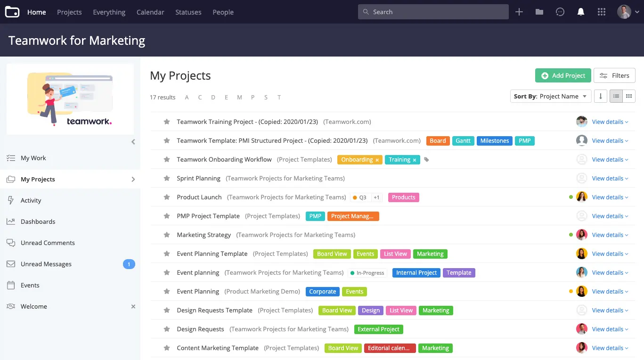644x360 pixels.
Task: Click into the Search field
Action: pyautogui.click(x=433, y=12)
